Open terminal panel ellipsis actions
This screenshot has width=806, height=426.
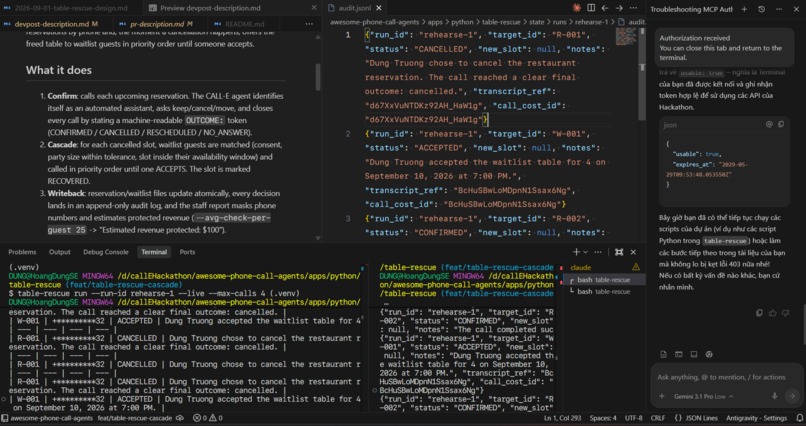598,252
